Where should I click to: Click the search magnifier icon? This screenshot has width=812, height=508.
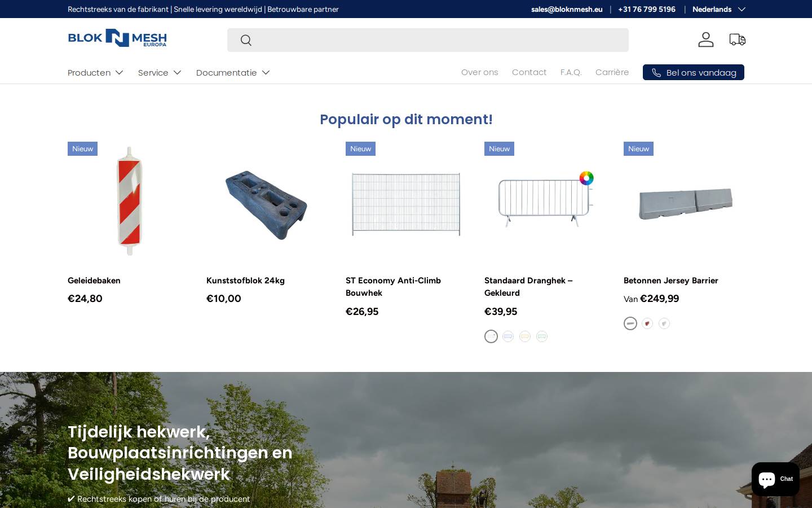pos(246,40)
